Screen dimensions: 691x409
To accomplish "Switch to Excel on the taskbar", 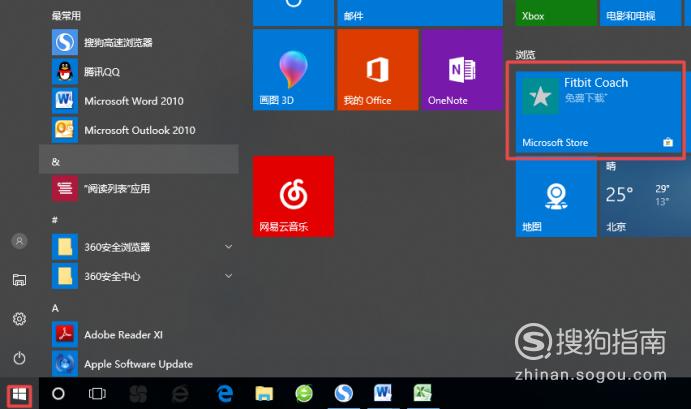I will coord(422,393).
